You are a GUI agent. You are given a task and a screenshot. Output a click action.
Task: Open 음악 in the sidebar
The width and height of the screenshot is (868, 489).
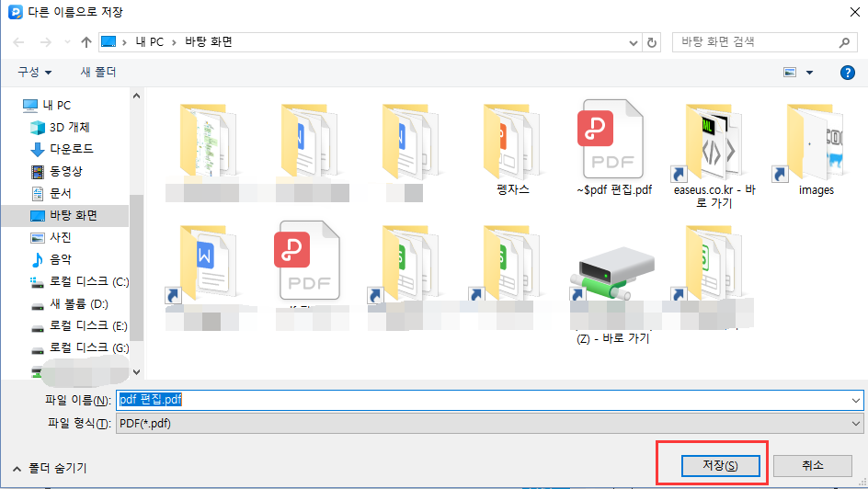tap(51, 259)
